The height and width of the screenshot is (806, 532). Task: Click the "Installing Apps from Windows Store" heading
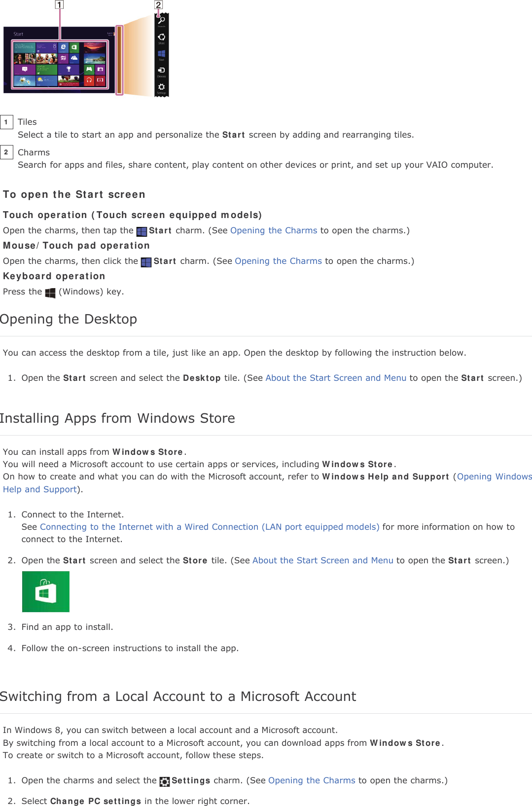[x=117, y=418]
